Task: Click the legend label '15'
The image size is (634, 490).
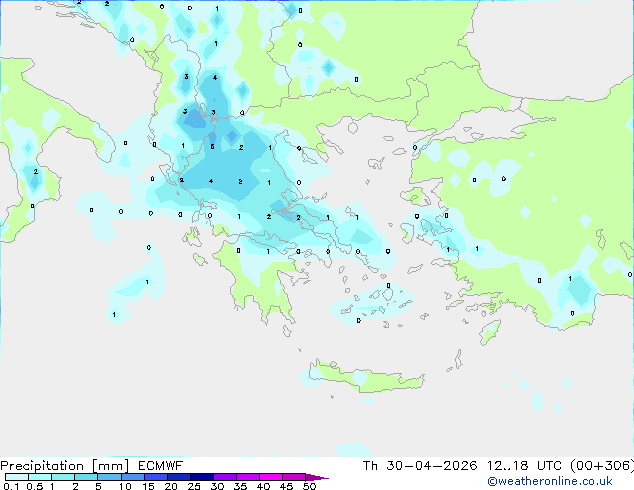Action: point(148,486)
